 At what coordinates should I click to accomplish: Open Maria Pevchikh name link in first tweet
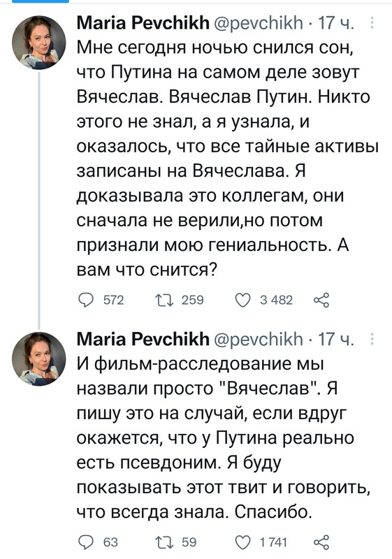[143, 23]
